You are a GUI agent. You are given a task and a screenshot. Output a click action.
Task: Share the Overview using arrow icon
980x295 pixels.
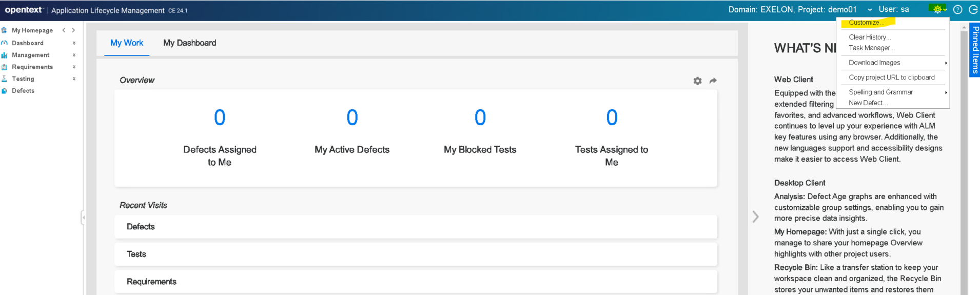tap(713, 81)
